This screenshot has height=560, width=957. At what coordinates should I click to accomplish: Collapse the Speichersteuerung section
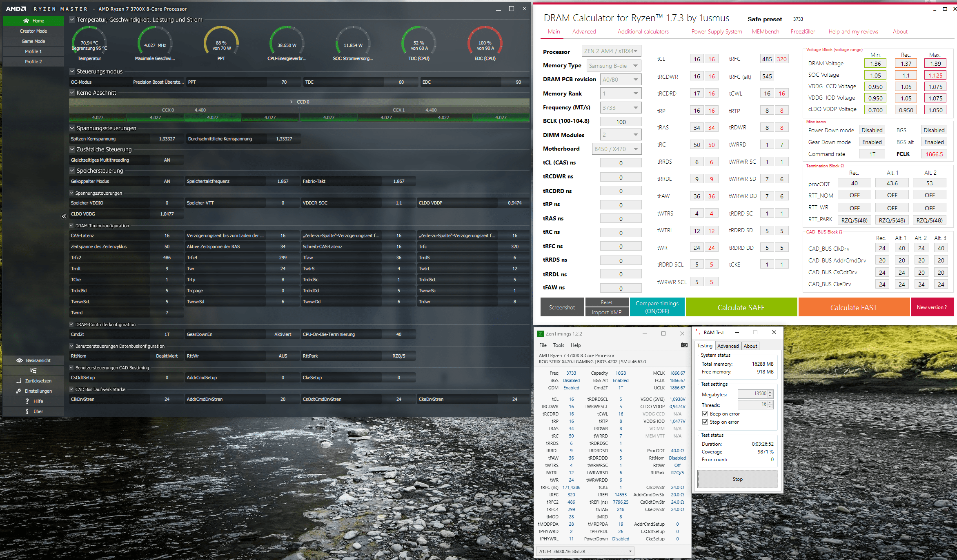pyautogui.click(x=72, y=171)
